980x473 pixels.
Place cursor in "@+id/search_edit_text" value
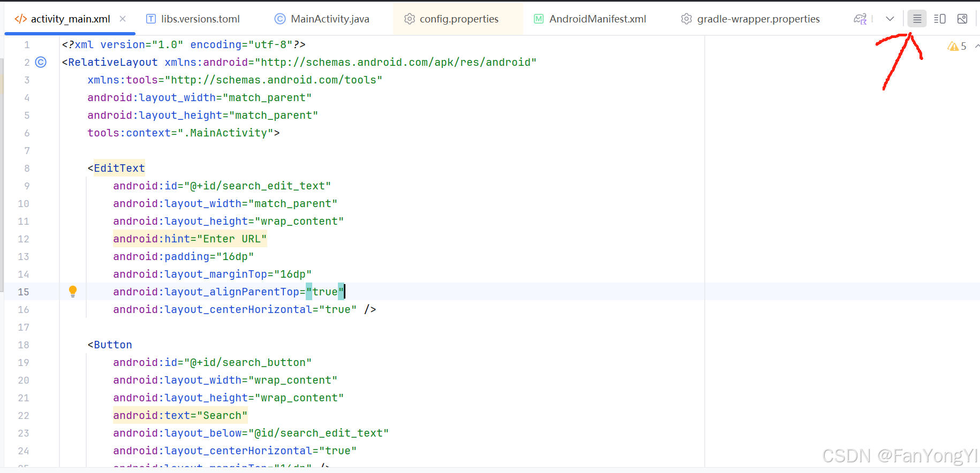pyautogui.click(x=258, y=186)
